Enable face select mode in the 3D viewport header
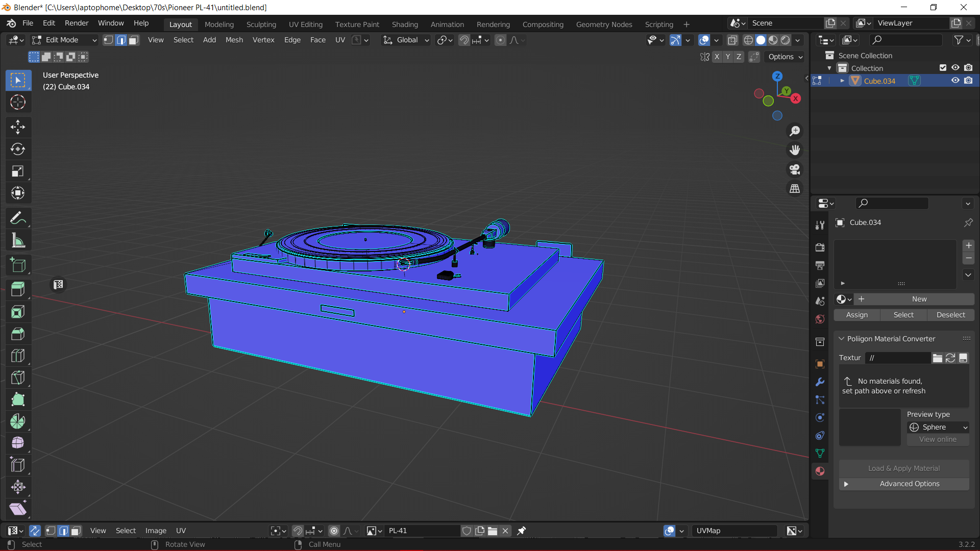The image size is (980, 551). tap(133, 40)
